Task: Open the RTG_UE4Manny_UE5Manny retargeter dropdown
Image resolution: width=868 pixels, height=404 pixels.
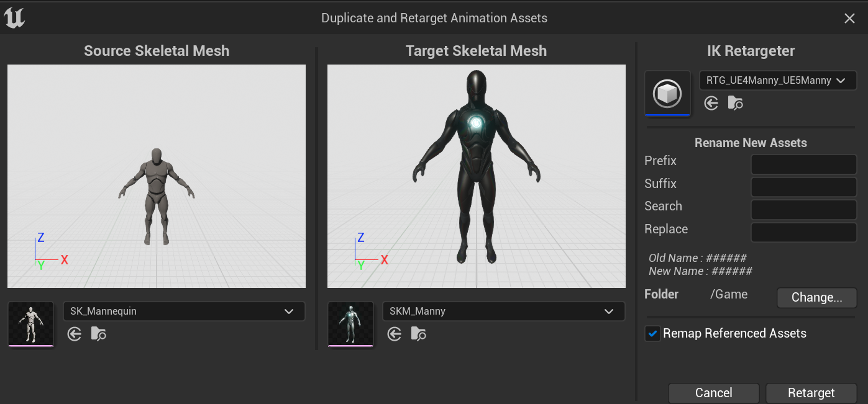Action: 778,81
